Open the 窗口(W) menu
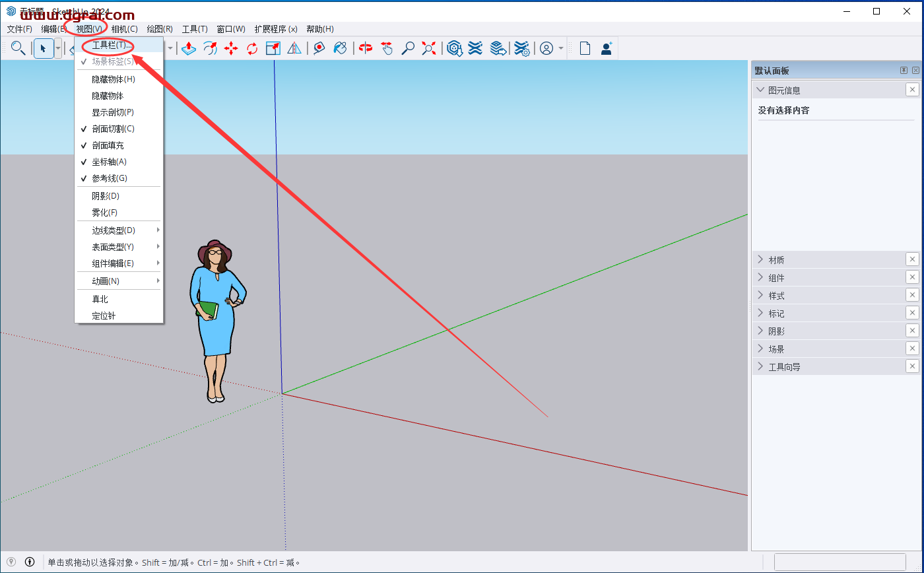This screenshot has width=924, height=573. (x=231, y=29)
